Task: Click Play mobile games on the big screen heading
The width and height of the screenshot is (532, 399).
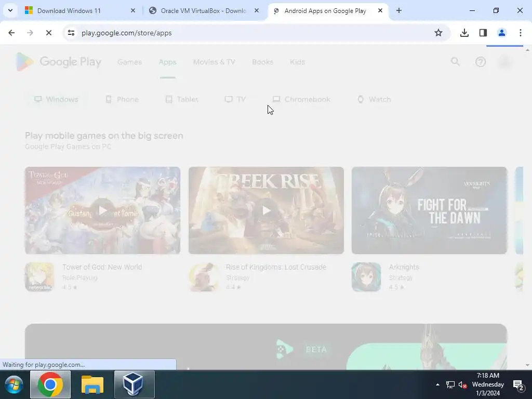Action: pos(104,136)
